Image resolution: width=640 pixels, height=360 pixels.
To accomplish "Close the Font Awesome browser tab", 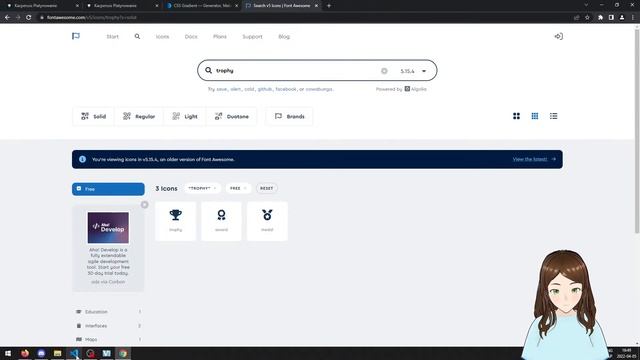I will click(x=316, y=6).
